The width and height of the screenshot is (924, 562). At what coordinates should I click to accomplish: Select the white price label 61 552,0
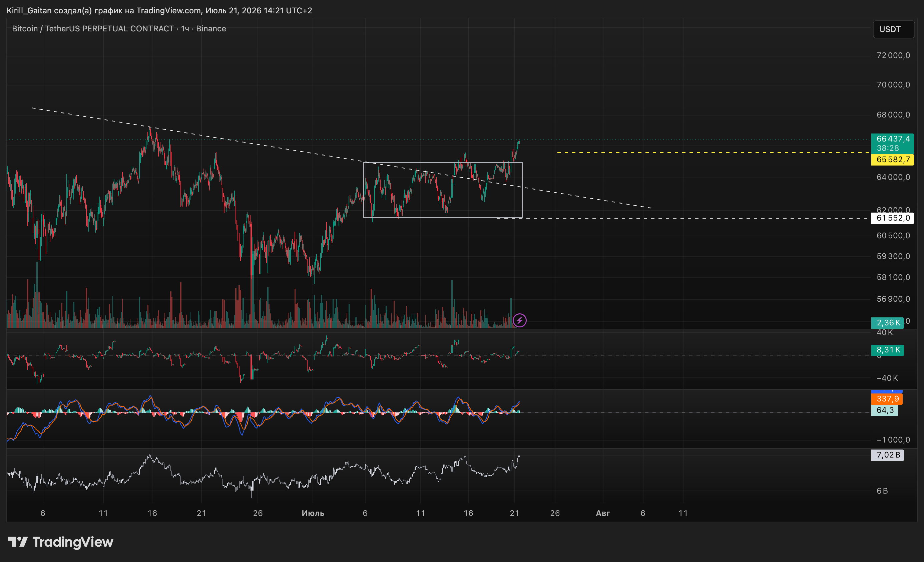893,218
